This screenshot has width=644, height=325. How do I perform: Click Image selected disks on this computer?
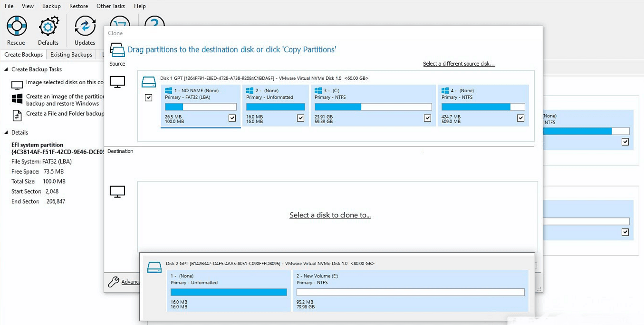[x=65, y=82]
